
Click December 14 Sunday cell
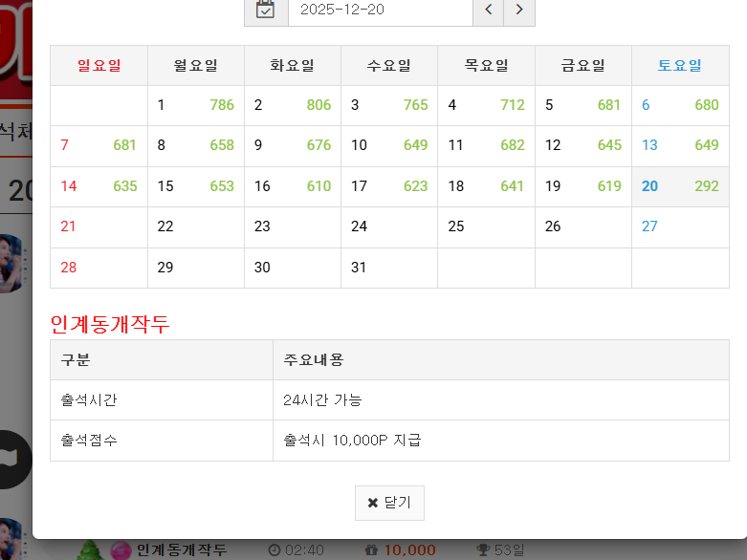98,186
